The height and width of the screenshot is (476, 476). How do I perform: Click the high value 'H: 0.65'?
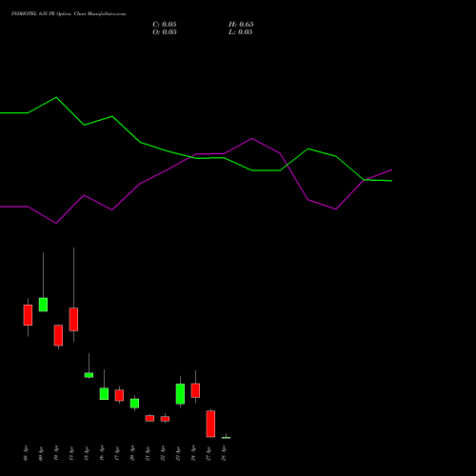pyautogui.click(x=241, y=25)
